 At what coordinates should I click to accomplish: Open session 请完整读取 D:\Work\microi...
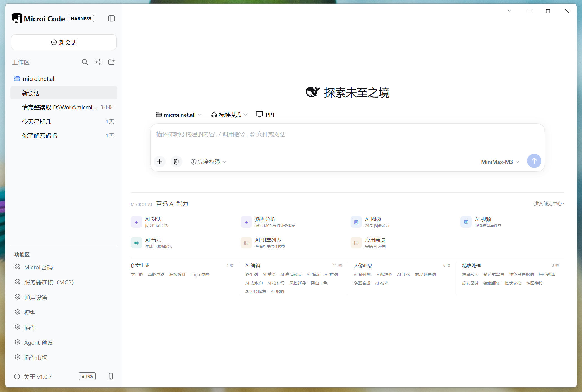(x=64, y=107)
